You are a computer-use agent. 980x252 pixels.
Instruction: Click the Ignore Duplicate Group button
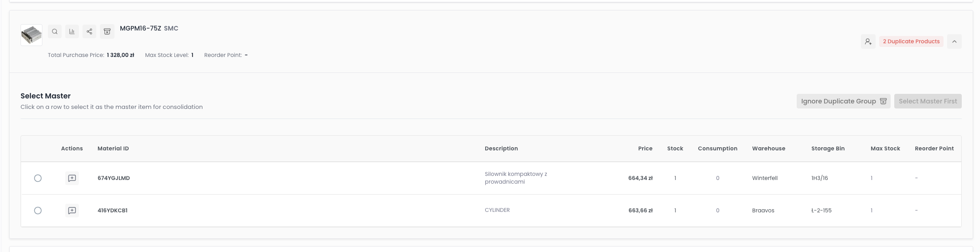843,101
